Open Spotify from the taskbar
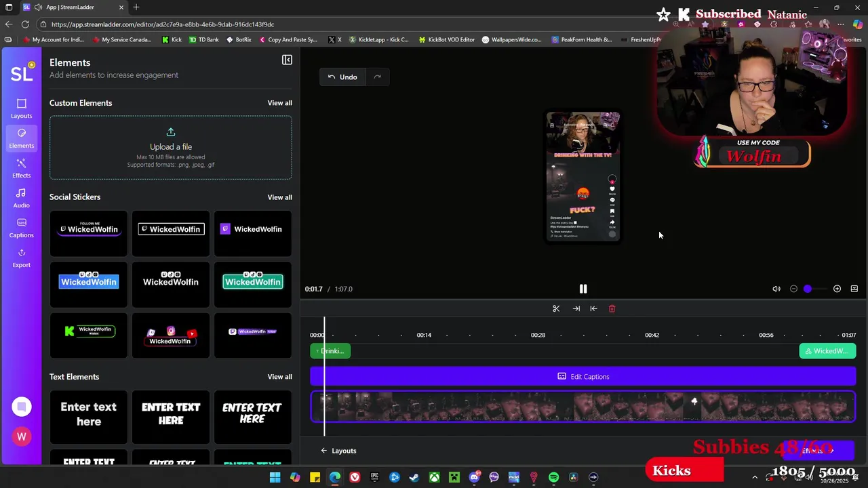 tap(553, 477)
